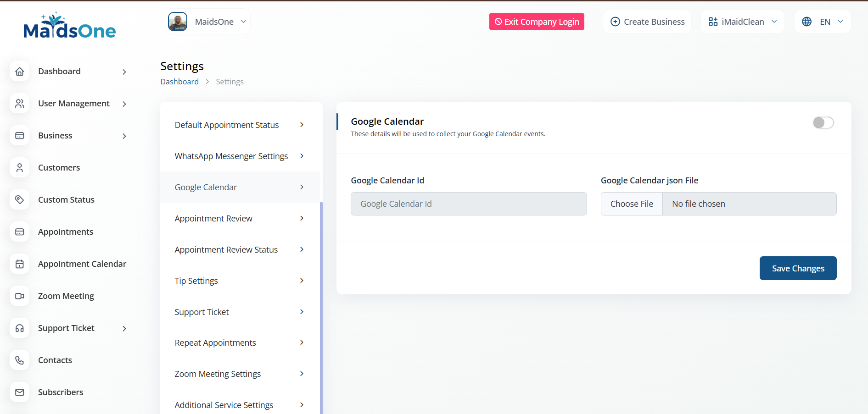868x414 pixels.
Task: Select Tip Settings in settings list
Action: click(x=239, y=281)
